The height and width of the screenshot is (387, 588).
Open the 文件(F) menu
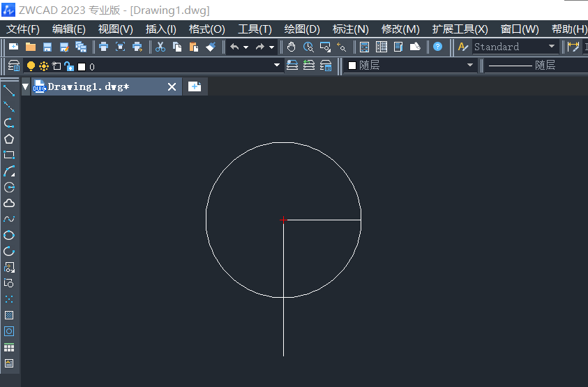click(23, 29)
